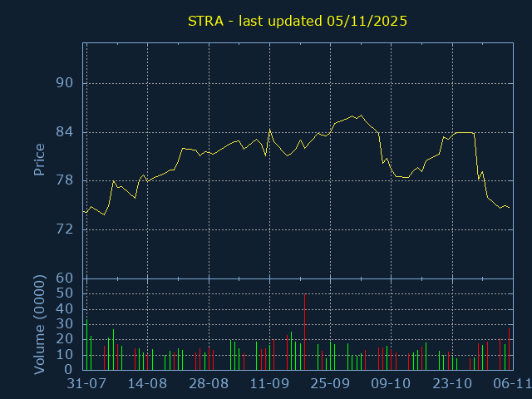Click the Price axis label
Viewport: 532px width, 399px height.
(39, 160)
